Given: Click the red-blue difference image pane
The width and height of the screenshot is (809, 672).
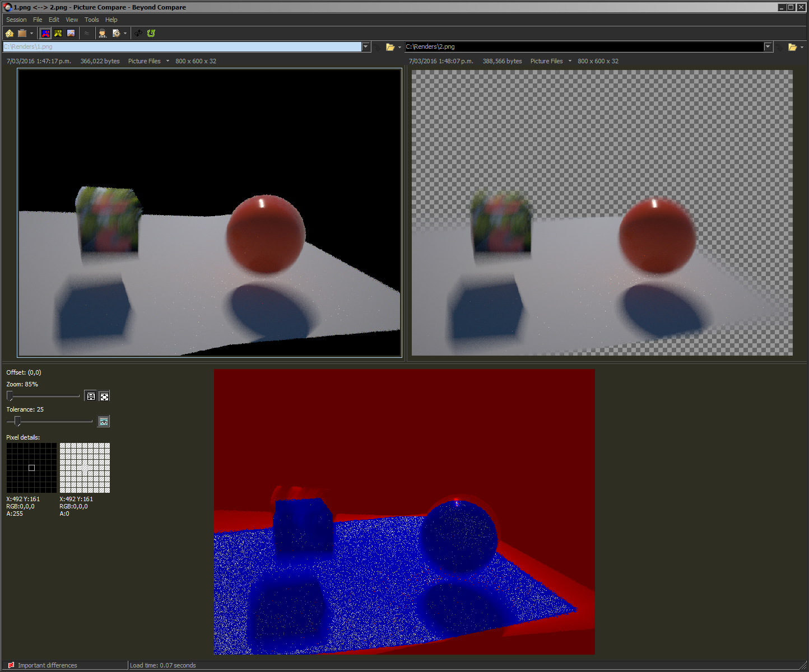Looking at the screenshot, I should tap(404, 512).
